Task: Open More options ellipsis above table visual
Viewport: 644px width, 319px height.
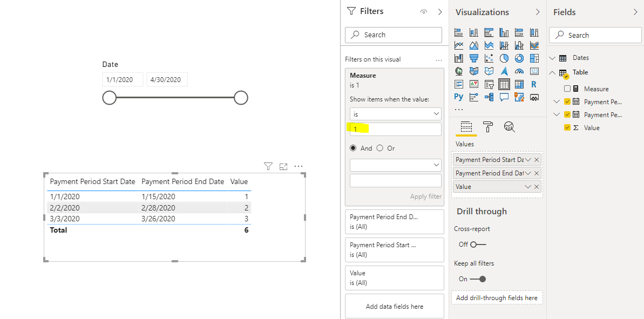Action: [x=299, y=166]
